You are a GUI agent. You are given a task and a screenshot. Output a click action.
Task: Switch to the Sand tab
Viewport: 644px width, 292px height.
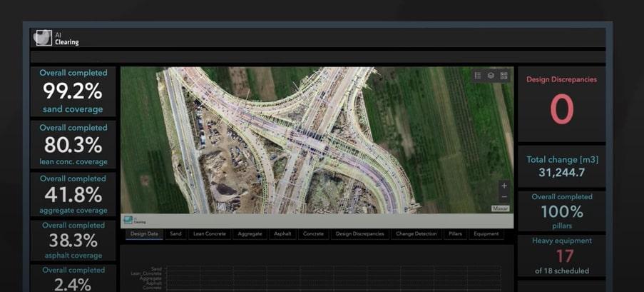[x=175, y=233]
